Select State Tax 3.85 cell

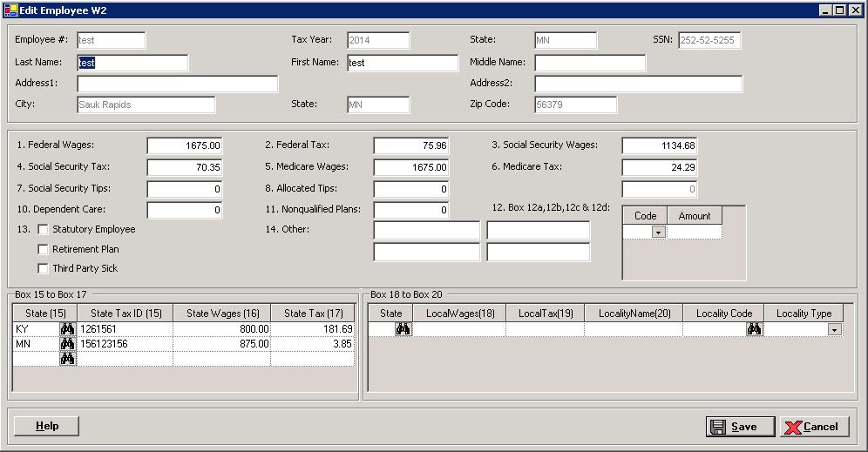click(313, 344)
